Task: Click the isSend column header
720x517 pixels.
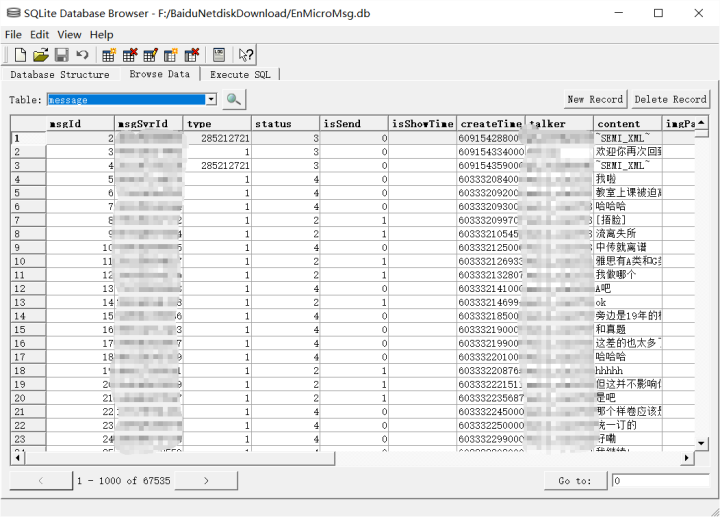Action: (354, 124)
